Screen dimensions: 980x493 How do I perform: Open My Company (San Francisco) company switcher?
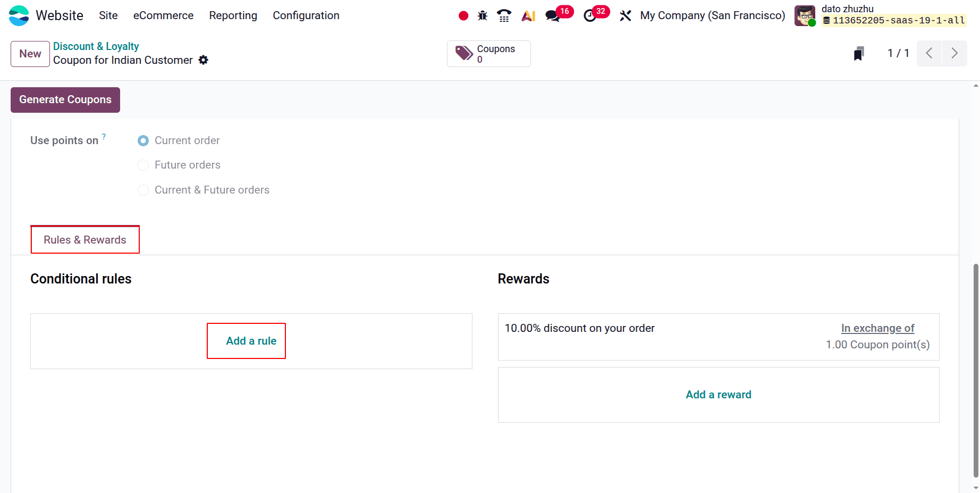[713, 15]
